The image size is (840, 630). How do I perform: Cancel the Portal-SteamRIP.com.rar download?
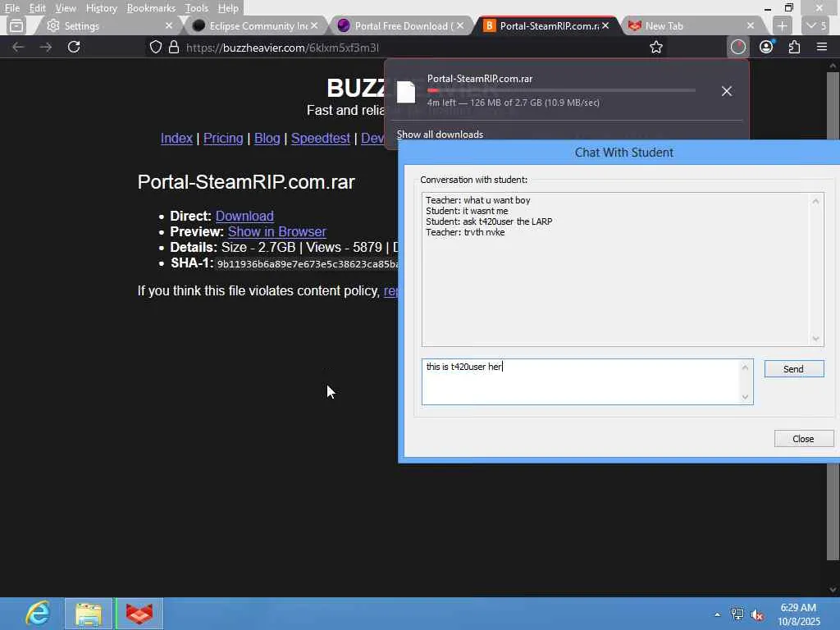coord(727,91)
